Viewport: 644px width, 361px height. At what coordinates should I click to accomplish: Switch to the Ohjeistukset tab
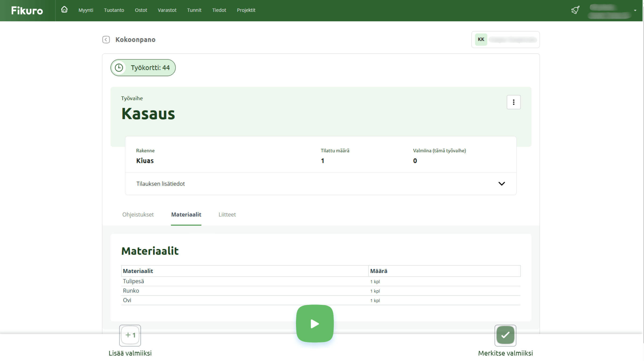138,215
